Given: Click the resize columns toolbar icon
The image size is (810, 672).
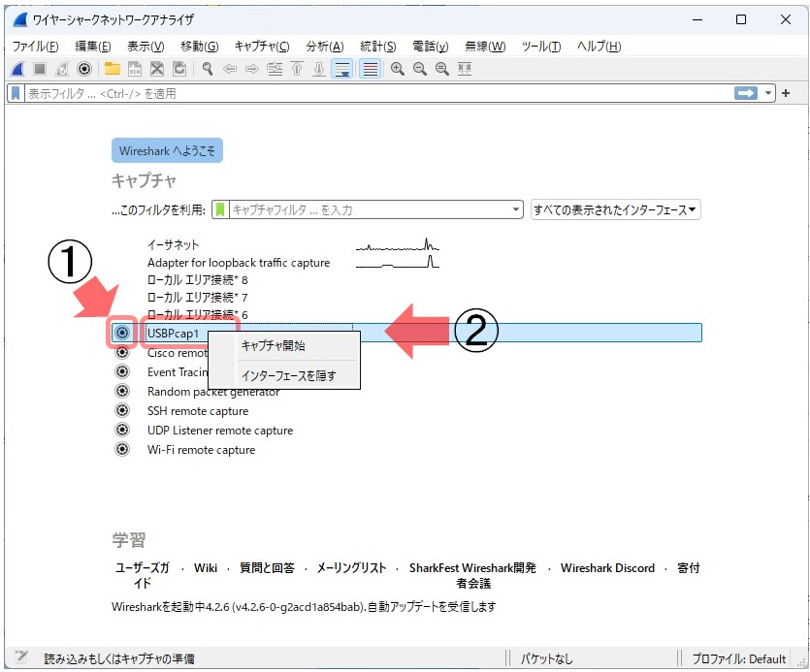Looking at the screenshot, I should 465,69.
